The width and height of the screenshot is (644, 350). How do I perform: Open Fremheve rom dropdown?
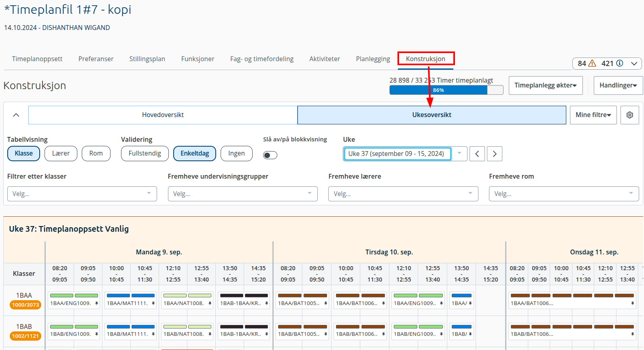(564, 194)
